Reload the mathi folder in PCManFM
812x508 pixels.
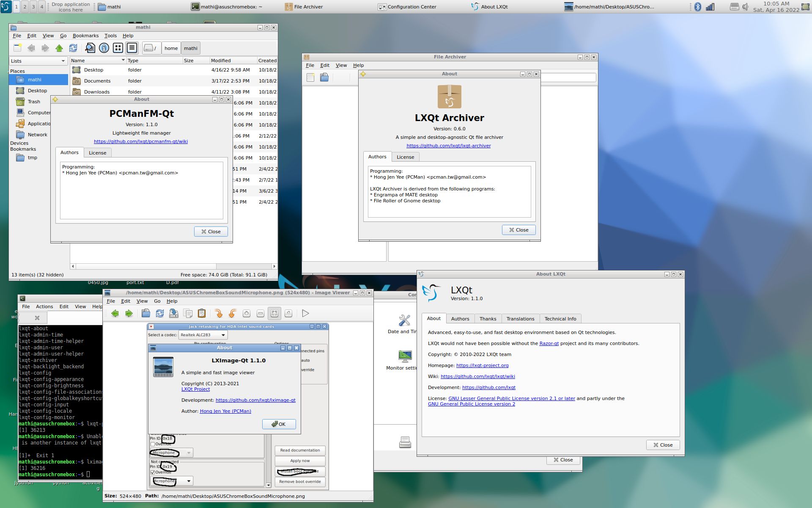tap(73, 48)
